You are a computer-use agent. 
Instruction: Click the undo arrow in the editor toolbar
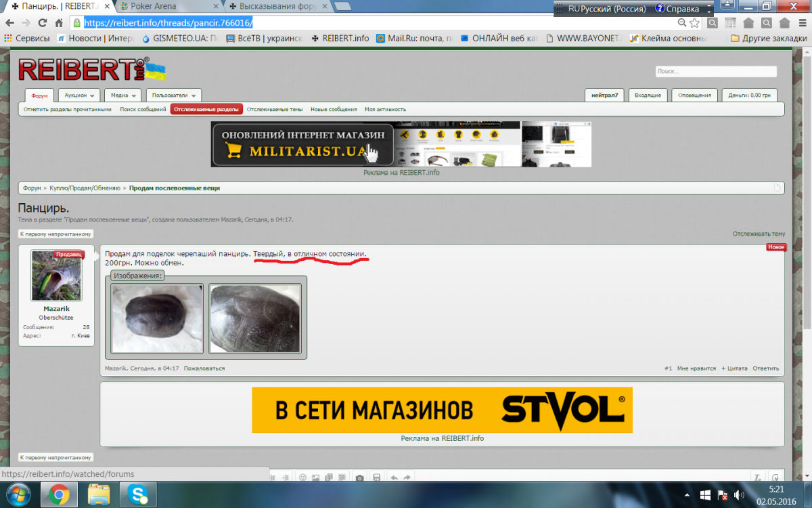point(394,478)
